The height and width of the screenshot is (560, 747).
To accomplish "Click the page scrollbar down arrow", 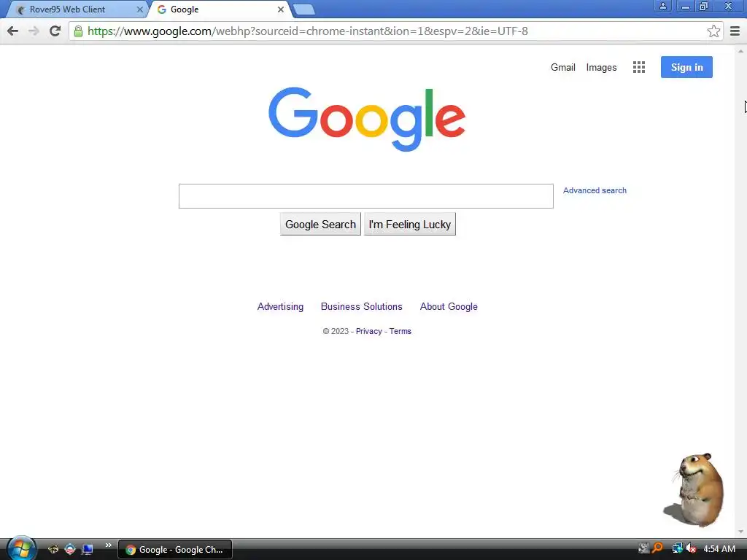I will [x=740, y=532].
